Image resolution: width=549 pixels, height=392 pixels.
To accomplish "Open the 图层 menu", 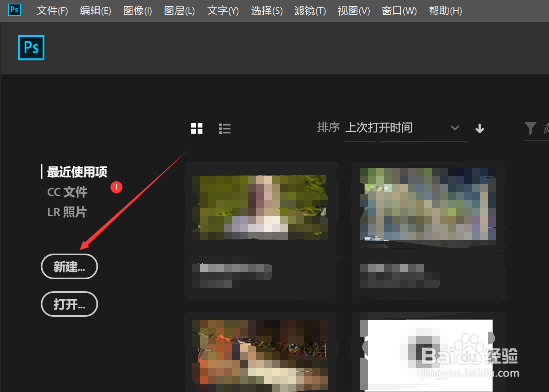I will [x=179, y=11].
